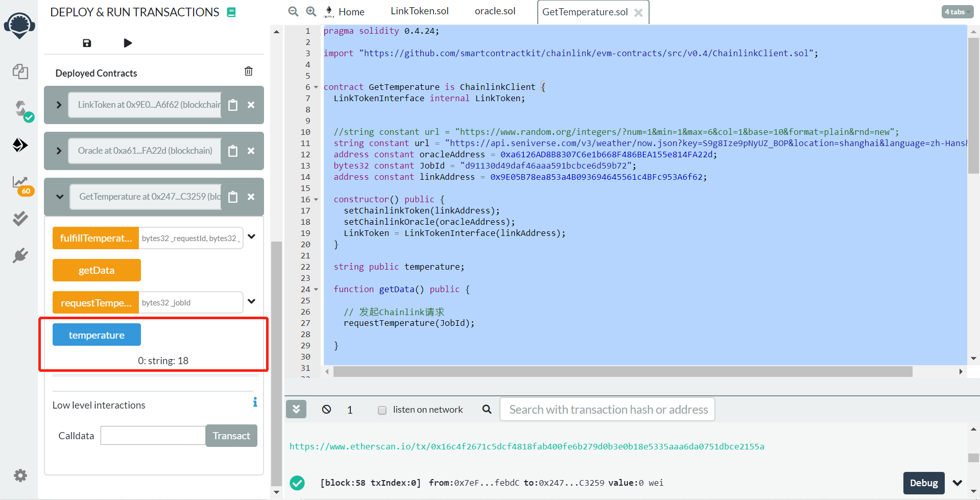Expand the Oracle deployed contract

point(59,151)
